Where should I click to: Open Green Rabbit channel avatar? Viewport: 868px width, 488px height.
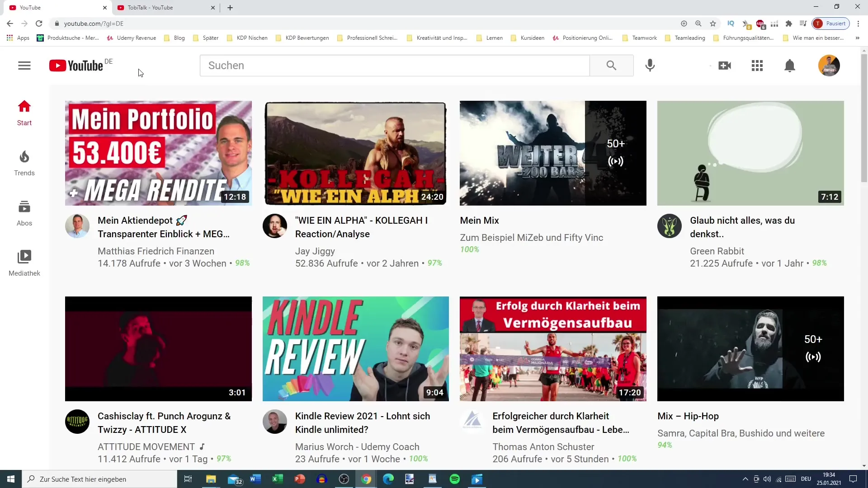pos(670,226)
